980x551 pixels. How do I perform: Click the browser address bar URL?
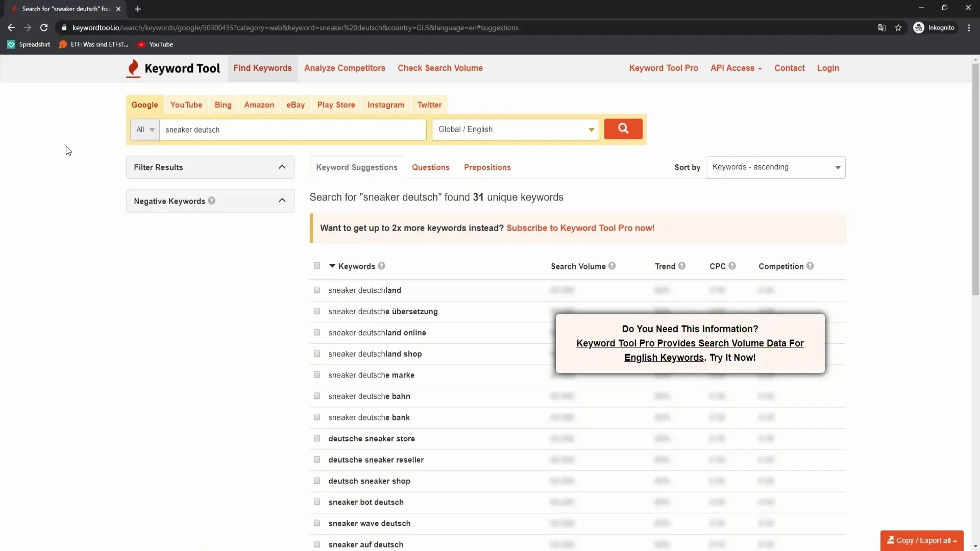pyautogui.click(x=295, y=28)
